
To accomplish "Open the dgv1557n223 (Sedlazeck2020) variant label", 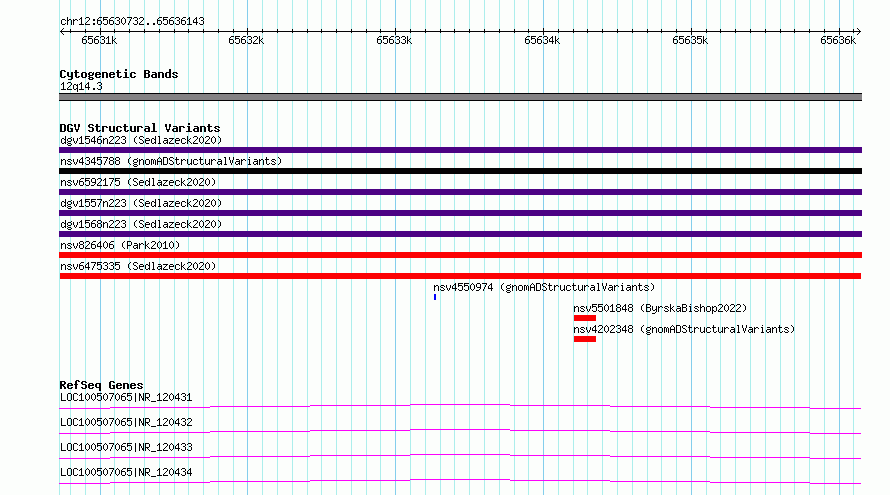I will click(x=141, y=203).
